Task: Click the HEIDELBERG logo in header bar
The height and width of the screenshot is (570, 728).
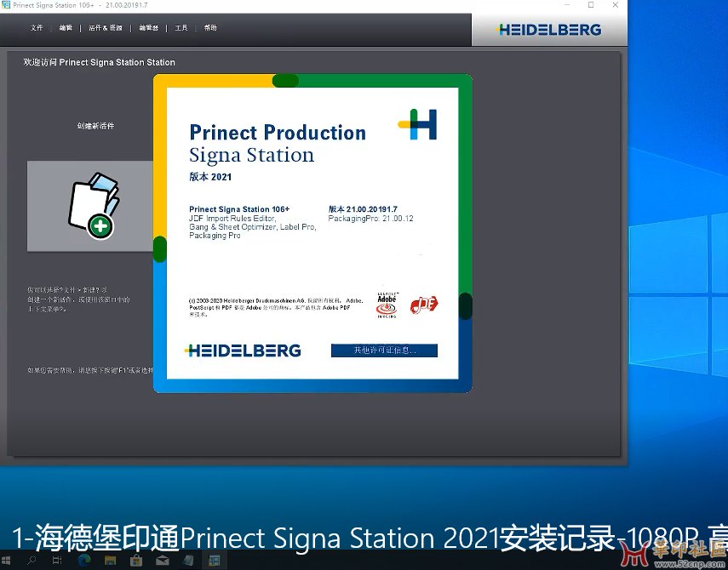Action: tap(548, 30)
